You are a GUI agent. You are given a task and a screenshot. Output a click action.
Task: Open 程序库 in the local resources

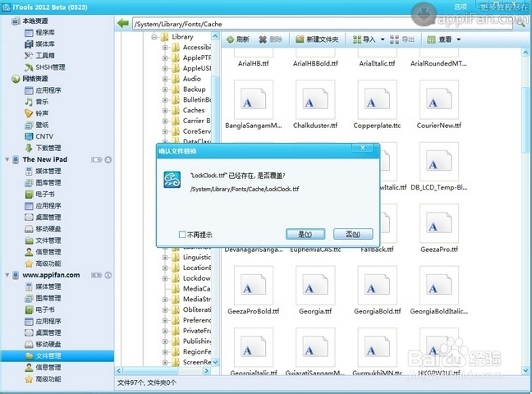click(39, 33)
